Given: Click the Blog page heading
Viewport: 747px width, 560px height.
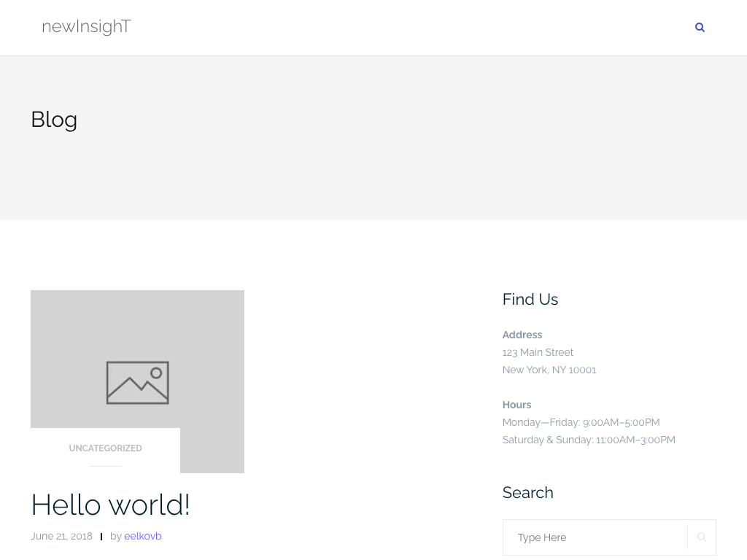Looking at the screenshot, I should (54, 120).
